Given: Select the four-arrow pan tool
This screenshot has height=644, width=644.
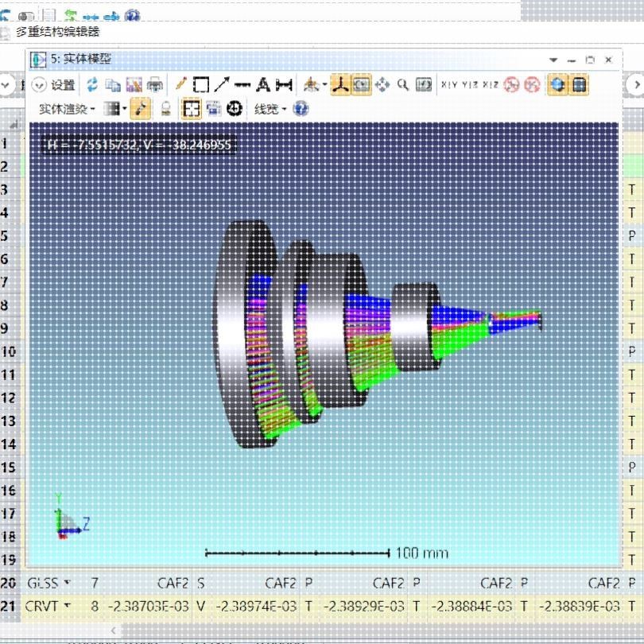Looking at the screenshot, I should [382, 85].
